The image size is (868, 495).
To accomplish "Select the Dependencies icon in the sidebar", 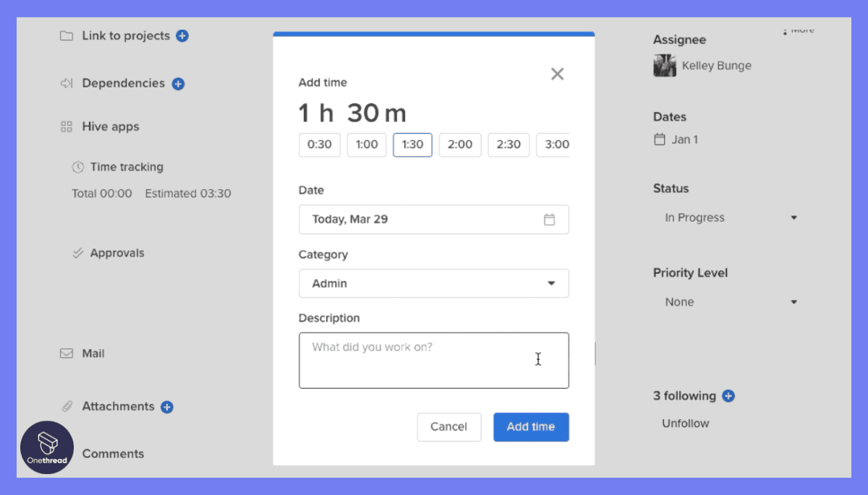I will coord(67,83).
